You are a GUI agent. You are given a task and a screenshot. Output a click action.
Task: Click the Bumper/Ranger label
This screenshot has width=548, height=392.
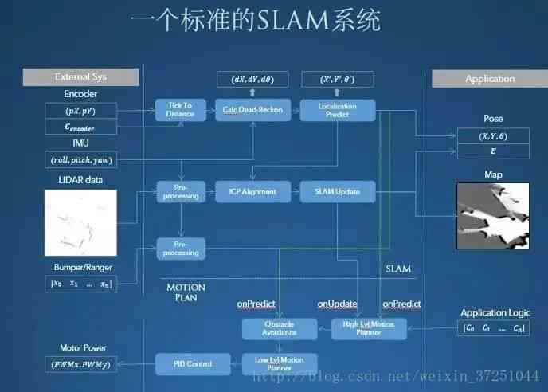[x=83, y=267]
